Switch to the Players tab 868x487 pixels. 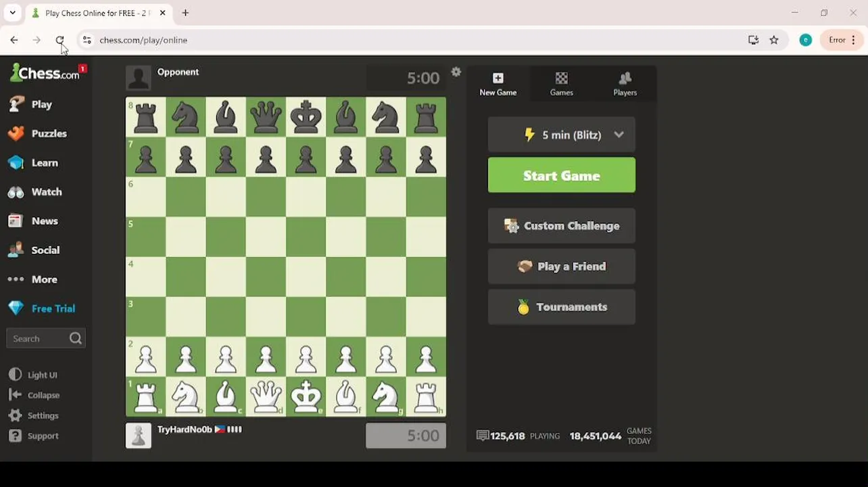pyautogui.click(x=625, y=84)
